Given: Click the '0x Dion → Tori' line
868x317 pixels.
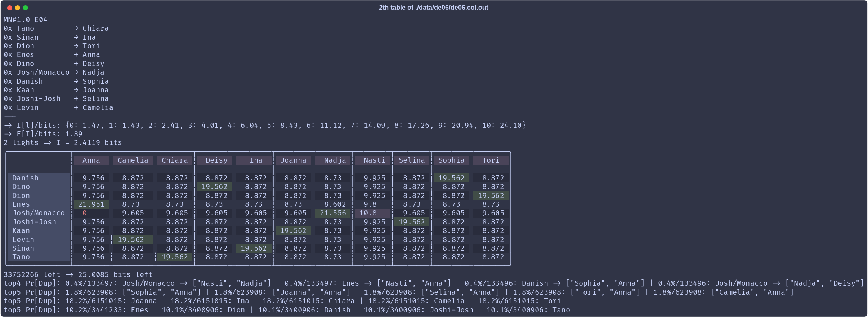Looking at the screenshot, I should [52, 46].
